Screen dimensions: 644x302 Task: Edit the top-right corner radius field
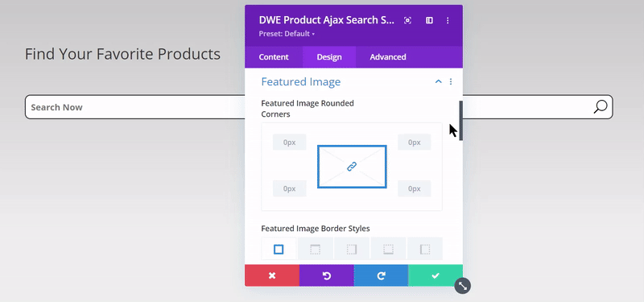414,143
